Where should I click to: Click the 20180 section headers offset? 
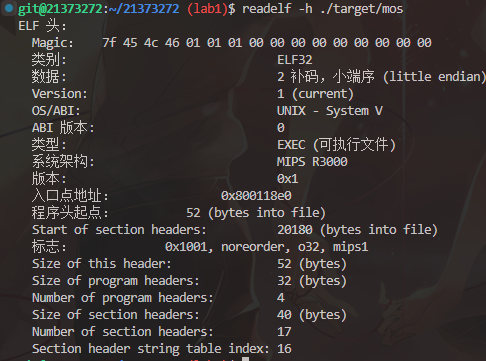[295, 230]
